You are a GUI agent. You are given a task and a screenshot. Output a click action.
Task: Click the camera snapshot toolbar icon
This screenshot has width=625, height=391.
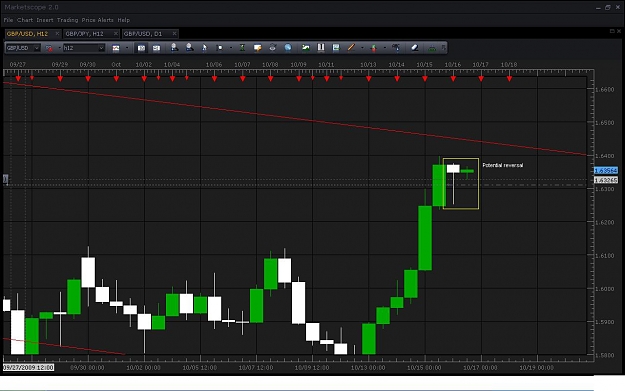point(142,48)
